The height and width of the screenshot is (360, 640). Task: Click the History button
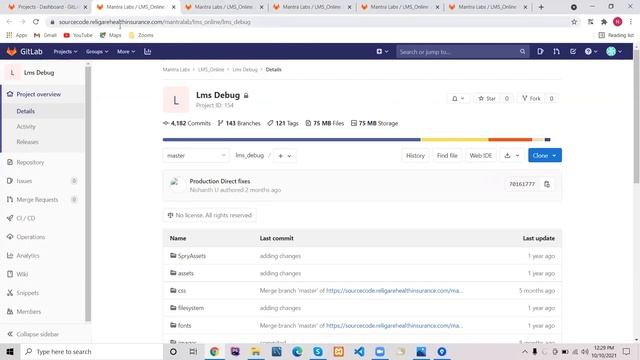[416, 156]
